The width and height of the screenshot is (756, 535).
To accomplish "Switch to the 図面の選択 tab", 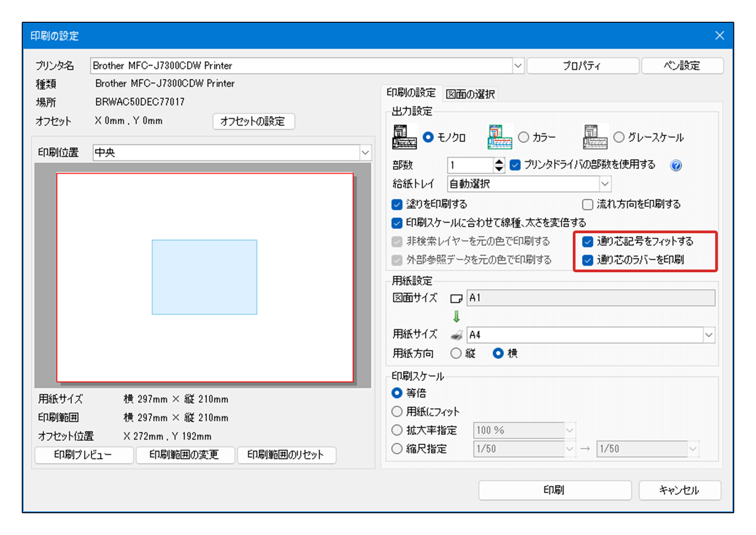I will [470, 94].
